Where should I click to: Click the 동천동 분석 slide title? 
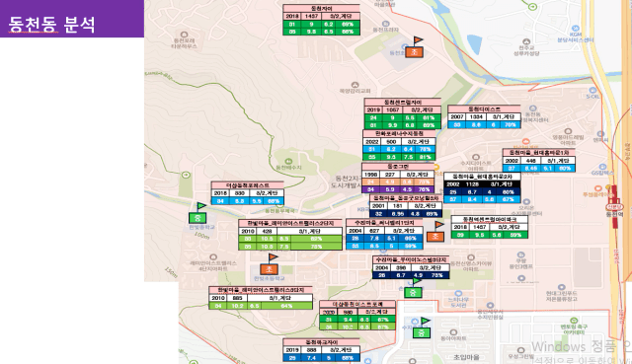point(51,25)
